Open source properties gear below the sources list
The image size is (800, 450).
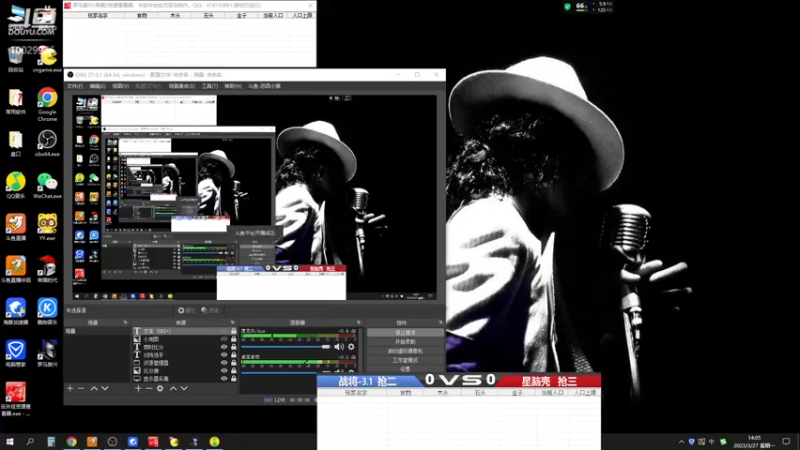point(160,388)
